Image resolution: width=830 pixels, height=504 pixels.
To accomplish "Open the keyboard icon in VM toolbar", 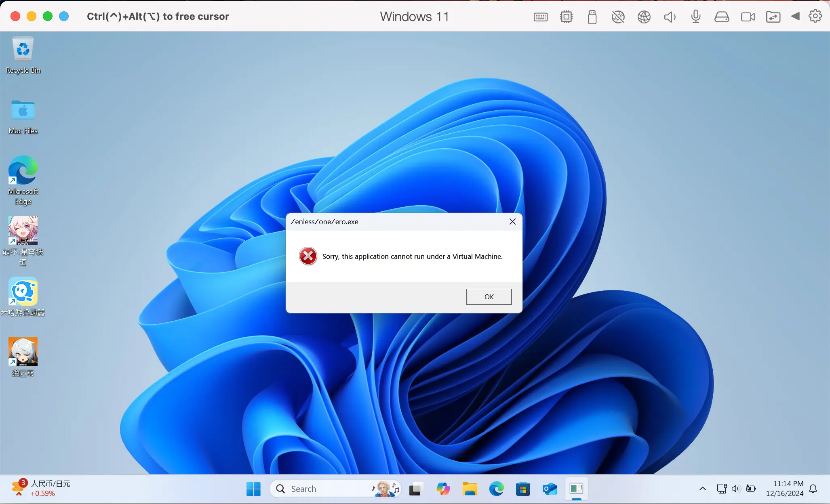I will [540, 17].
